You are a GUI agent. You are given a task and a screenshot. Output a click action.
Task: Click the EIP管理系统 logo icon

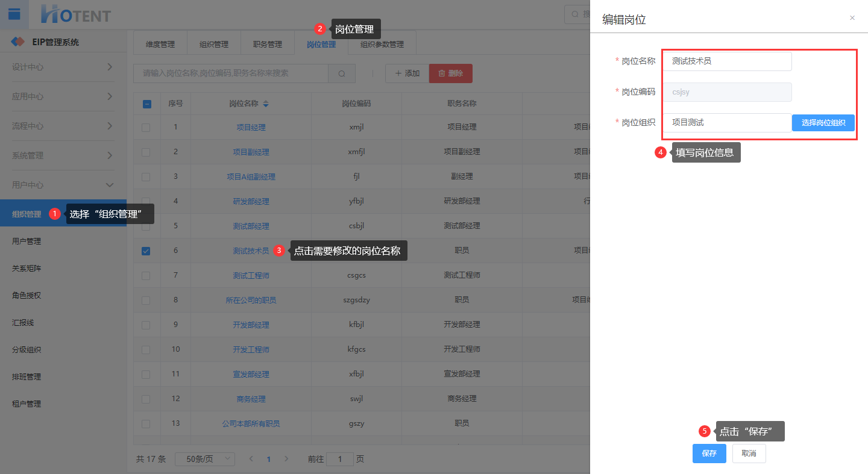(x=19, y=42)
